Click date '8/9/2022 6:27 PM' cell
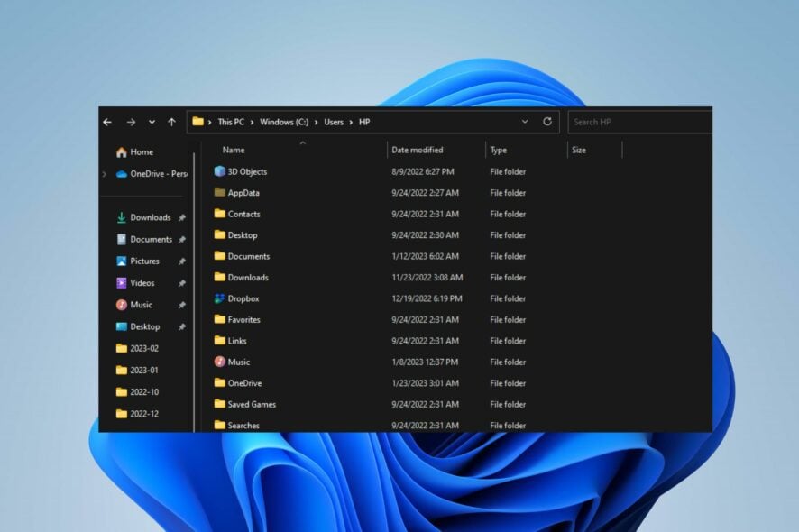 [422, 171]
